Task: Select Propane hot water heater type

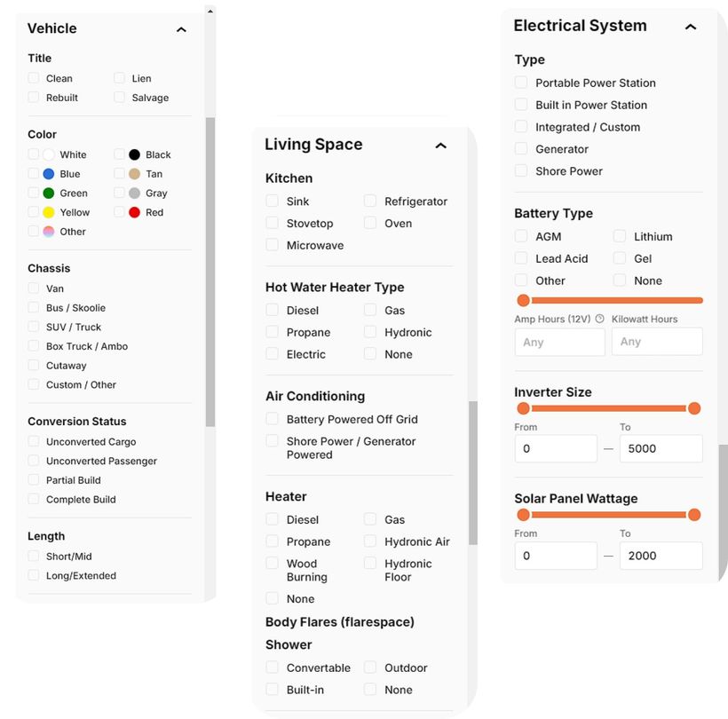Action: point(271,332)
